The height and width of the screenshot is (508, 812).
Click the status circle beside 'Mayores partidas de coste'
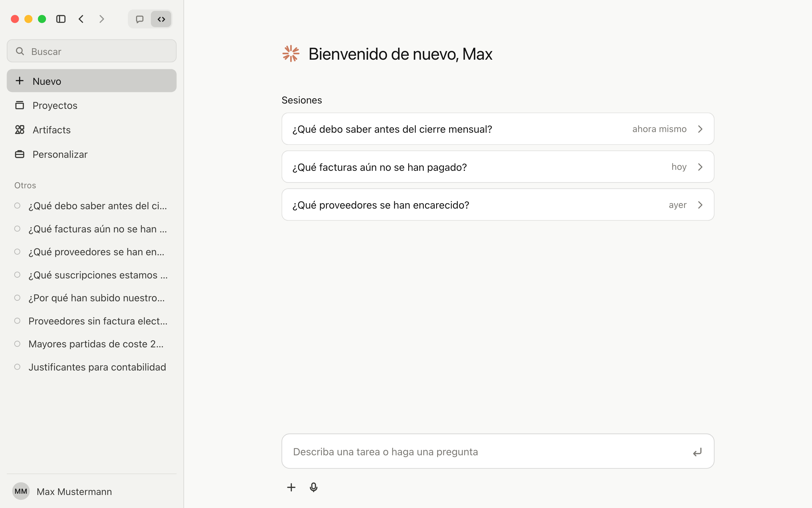point(17,344)
